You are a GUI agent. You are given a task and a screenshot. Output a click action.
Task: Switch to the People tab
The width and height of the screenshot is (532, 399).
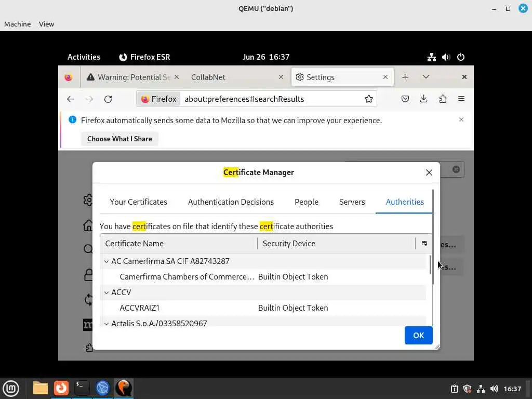click(307, 202)
